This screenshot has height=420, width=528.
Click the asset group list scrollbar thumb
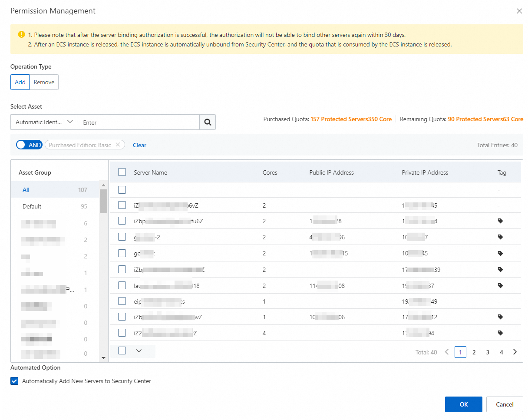click(103, 202)
